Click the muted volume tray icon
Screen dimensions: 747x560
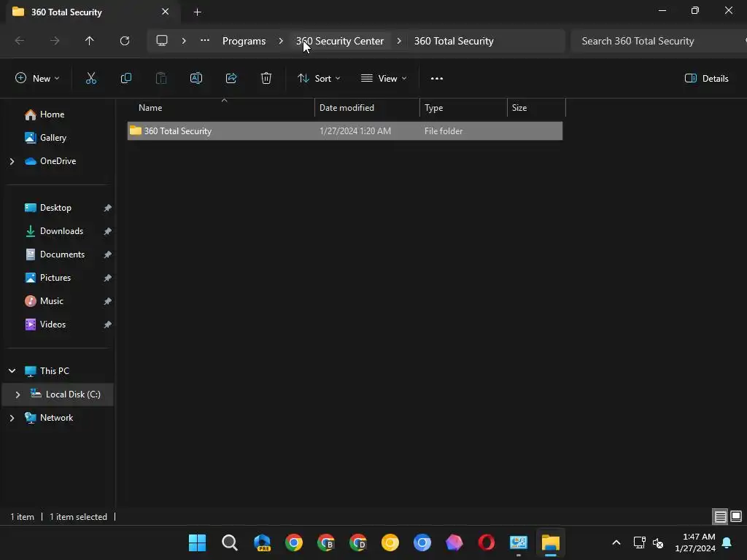pyautogui.click(x=658, y=542)
